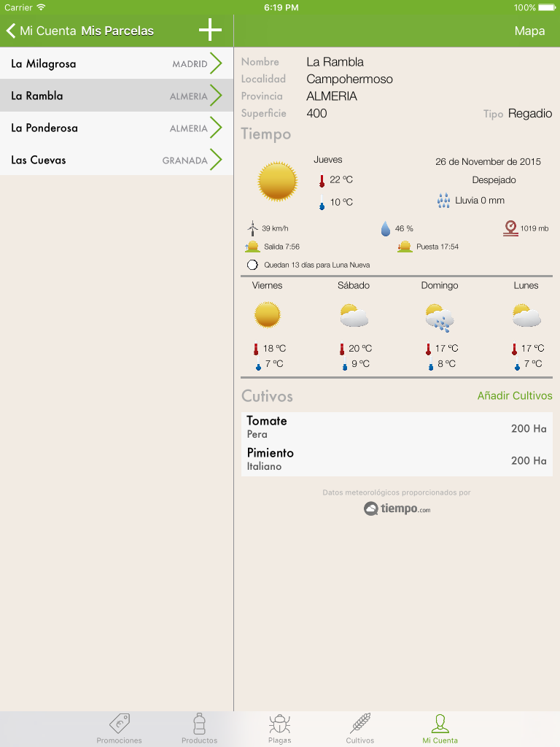The width and height of the screenshot is (560, 747).
Task: Switch to the Promociones tab
Action: pos(119,729)
